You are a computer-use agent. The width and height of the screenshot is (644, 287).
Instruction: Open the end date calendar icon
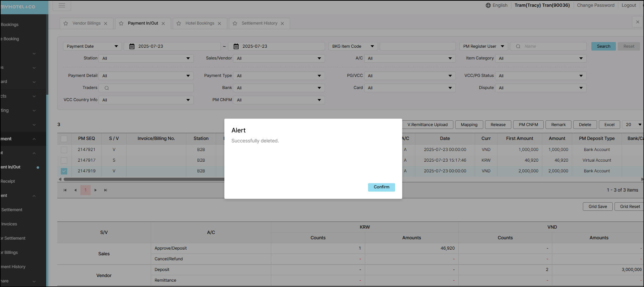tap(236, 46)
